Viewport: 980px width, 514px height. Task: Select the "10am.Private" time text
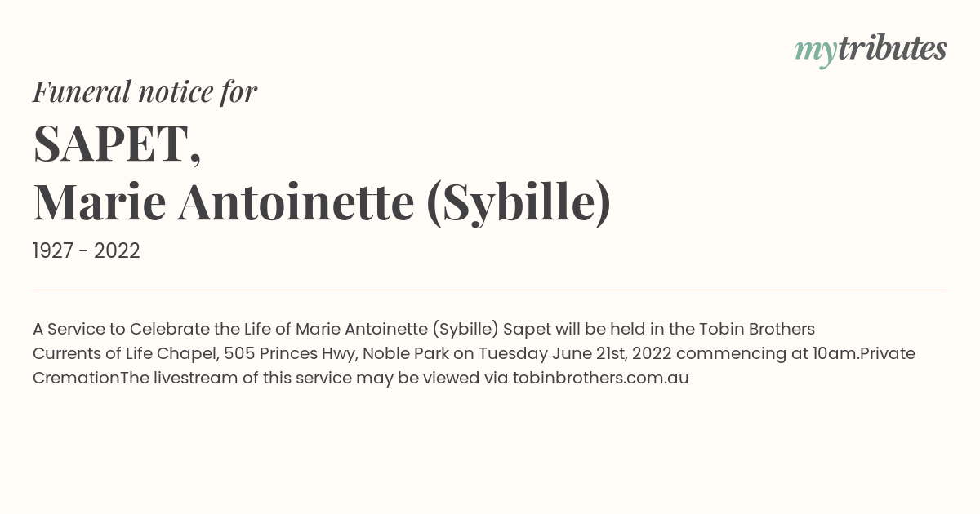(x=862, y=353)
